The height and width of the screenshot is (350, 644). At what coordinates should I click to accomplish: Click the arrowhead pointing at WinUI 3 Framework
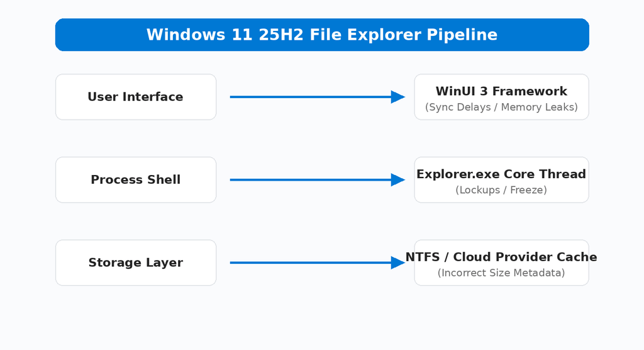coord(398,97)
